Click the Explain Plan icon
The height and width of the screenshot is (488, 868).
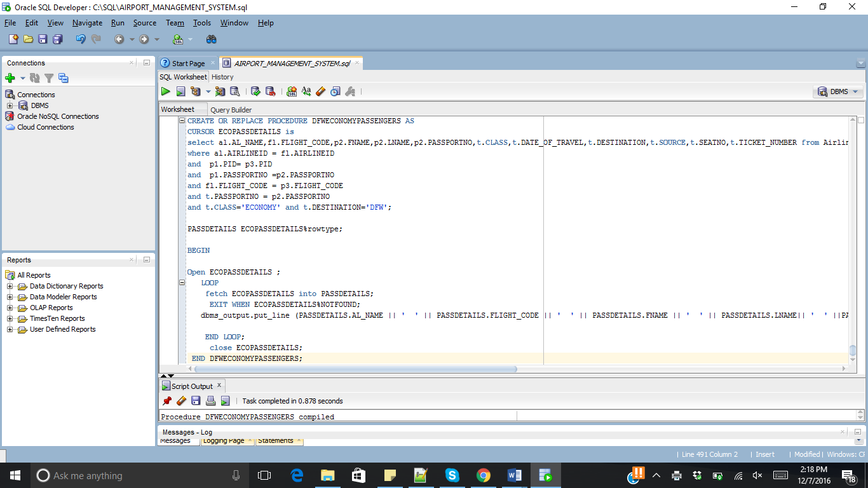coord(195,91)
